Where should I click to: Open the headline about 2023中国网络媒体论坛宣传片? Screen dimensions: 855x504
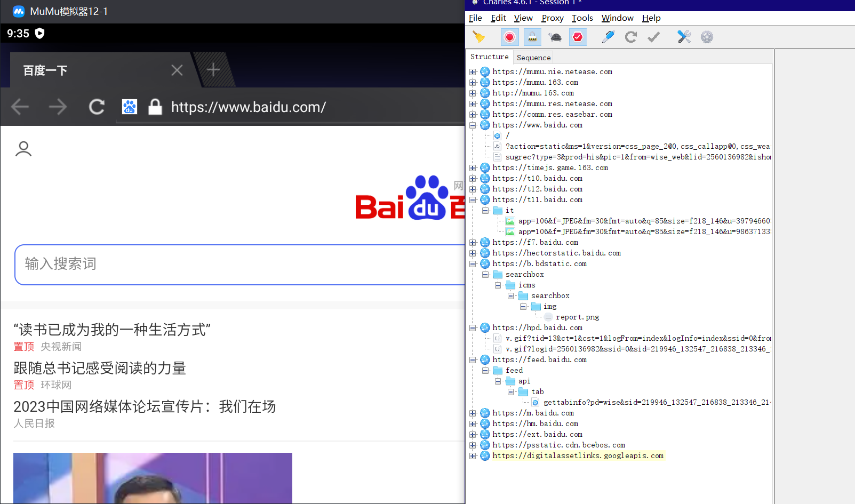(145, 406)
